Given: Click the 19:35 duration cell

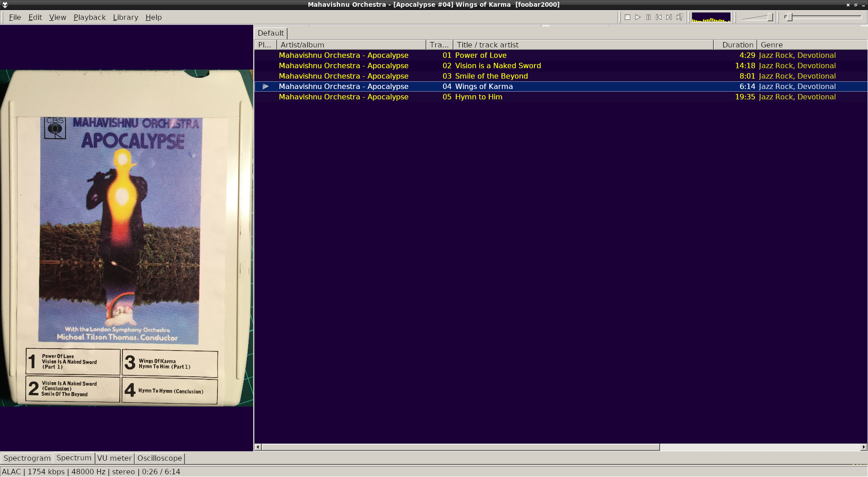Looking at the screenshot, I should coord(745,97).
